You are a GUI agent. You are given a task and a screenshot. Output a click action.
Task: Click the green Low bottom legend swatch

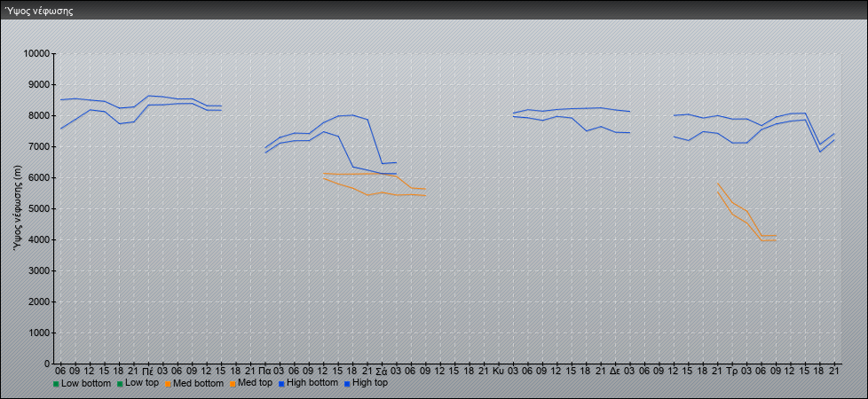point(57,384)
